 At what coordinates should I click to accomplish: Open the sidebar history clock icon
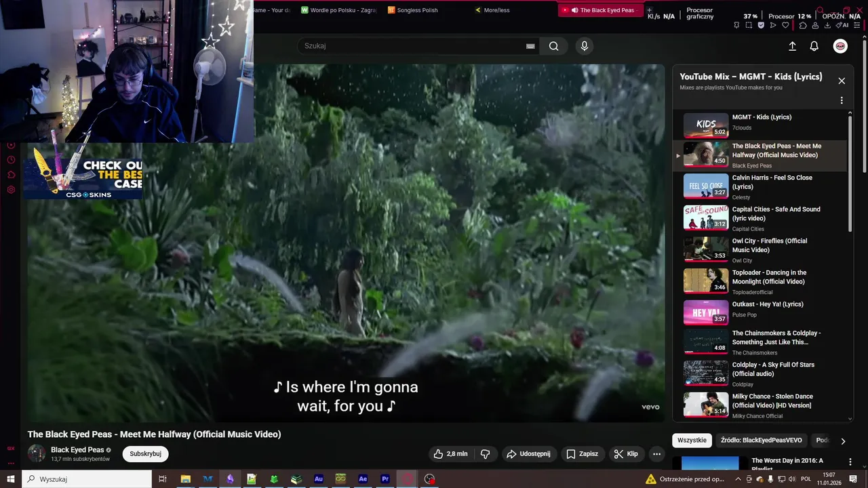click(11, 160)
